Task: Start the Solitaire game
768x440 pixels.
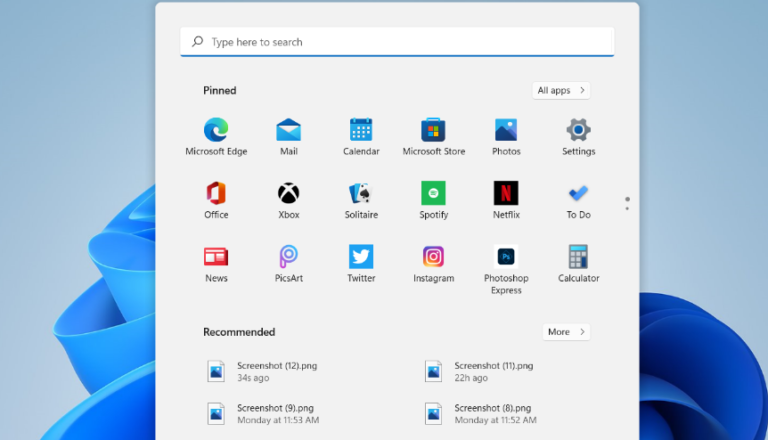Action: (x=361, y=199)
